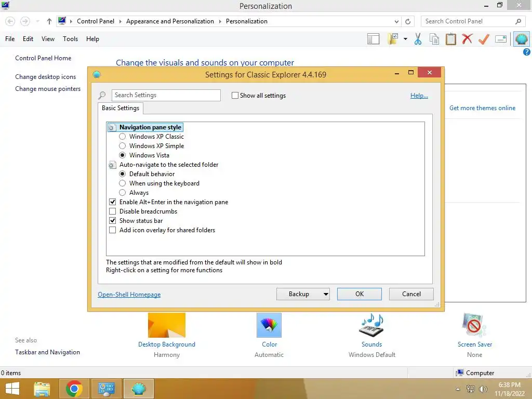The height and width of the screenshot is (399, 532).
Task: Select Always auto-navigate option
Action: pyautogui.click(x=122, y=193)
